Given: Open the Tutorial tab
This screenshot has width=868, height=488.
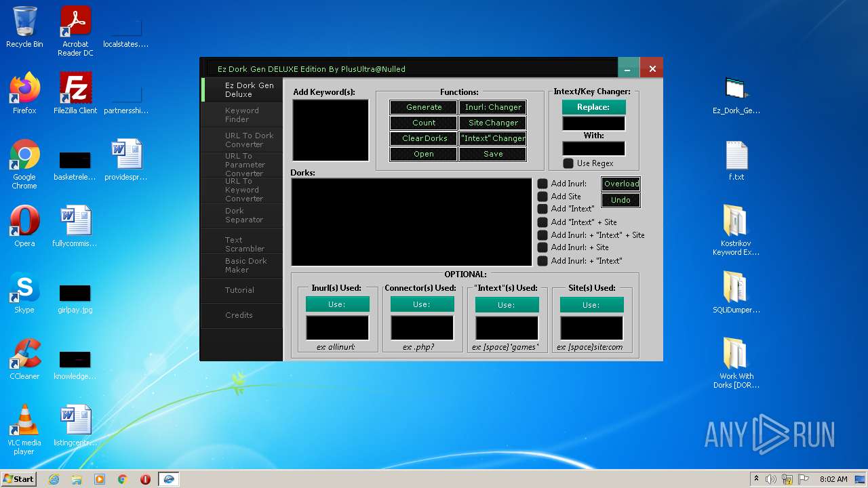Looking at the screenshot, I should pos(242,290).
